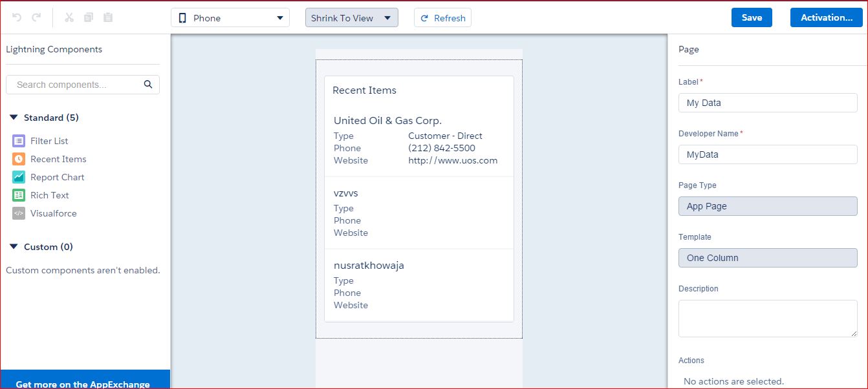Select the Rich Text component label
This screenshot has width=868, height=389.
click(x=50, y=195)
